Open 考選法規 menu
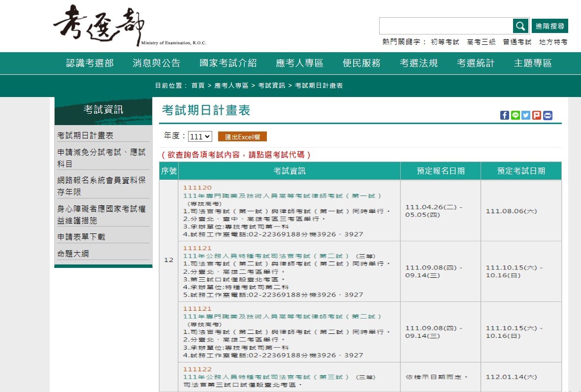This screenshot has height=392, width=581. click(419, 64)
